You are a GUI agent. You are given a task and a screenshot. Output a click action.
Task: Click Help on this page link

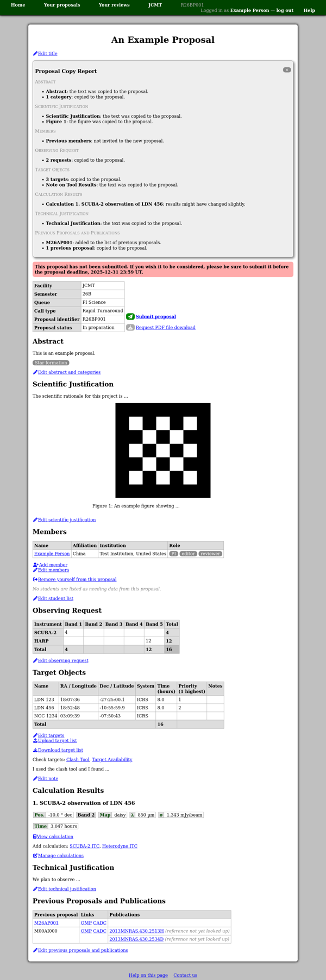(148, 975)
